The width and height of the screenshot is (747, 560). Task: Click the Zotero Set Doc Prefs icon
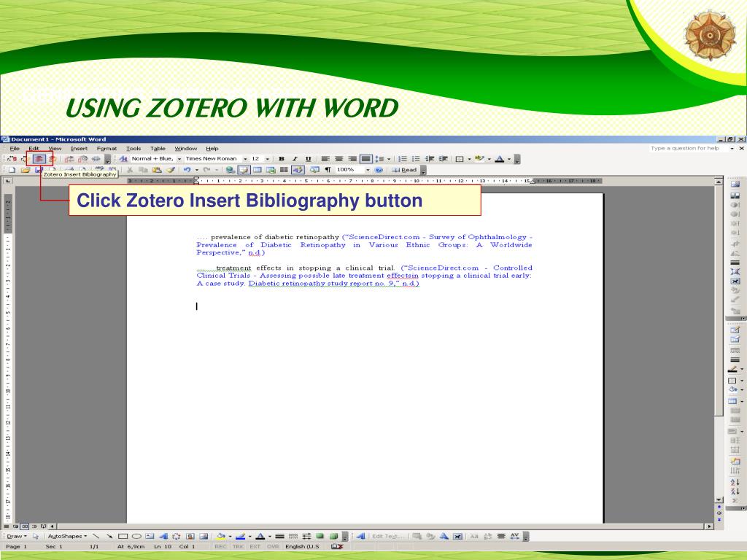(82, 159)
